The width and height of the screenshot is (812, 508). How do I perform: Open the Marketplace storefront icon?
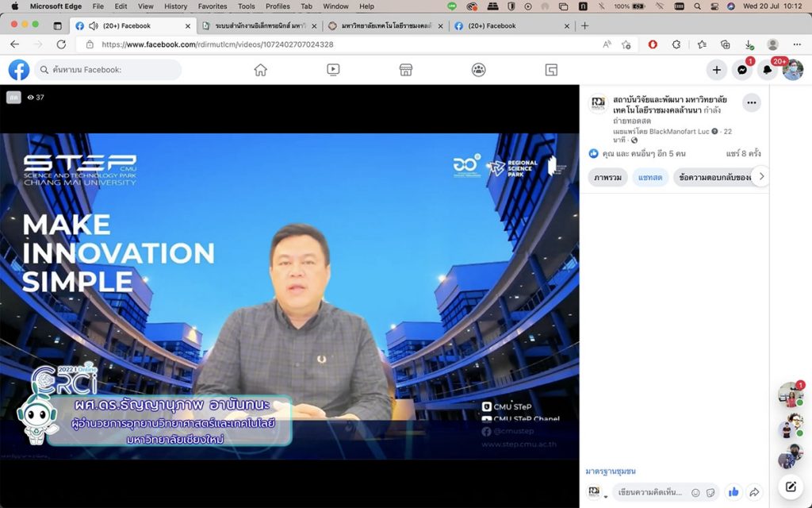[406, 70]
